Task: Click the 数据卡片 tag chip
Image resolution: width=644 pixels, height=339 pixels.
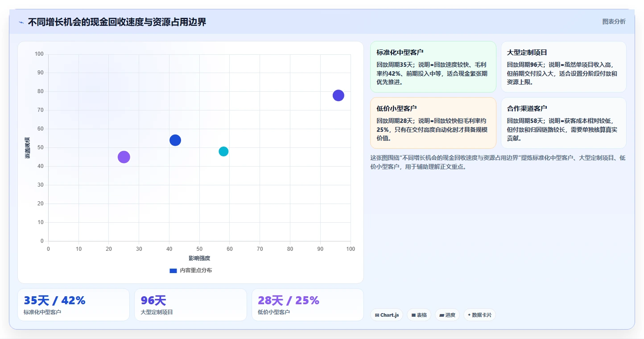Action: point(479,315)
